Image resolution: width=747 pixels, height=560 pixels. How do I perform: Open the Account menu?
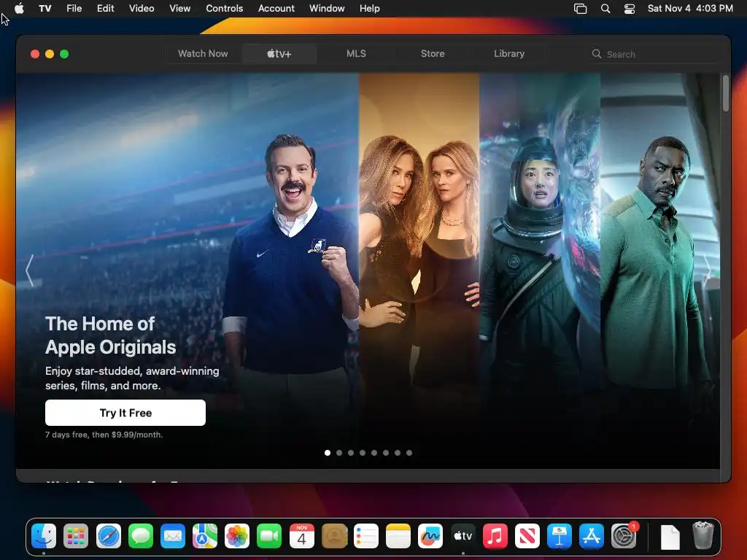click(276, 9)
